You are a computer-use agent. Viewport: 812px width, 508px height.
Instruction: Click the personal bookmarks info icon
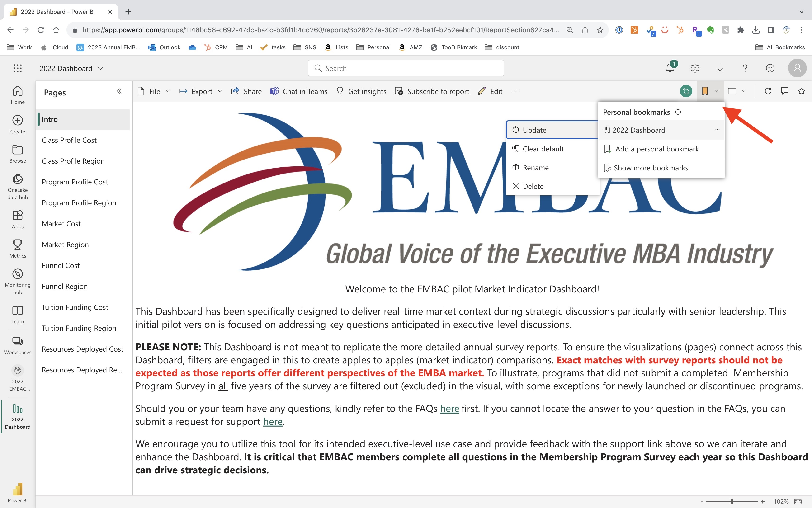coord(678,112)
